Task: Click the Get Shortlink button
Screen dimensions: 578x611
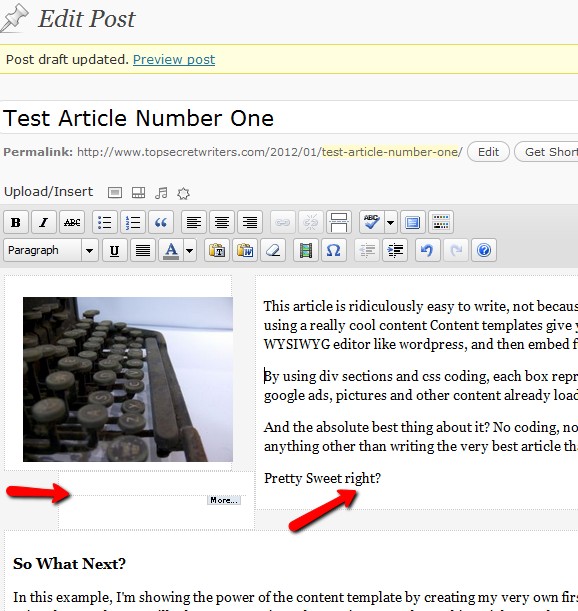Action: click(x=546, y=152)
